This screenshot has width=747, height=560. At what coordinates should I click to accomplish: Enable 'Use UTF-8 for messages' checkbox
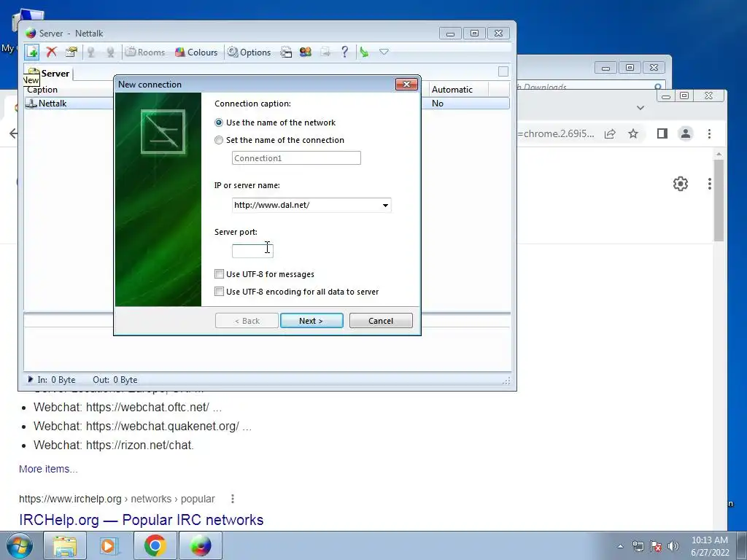(219, 274)
